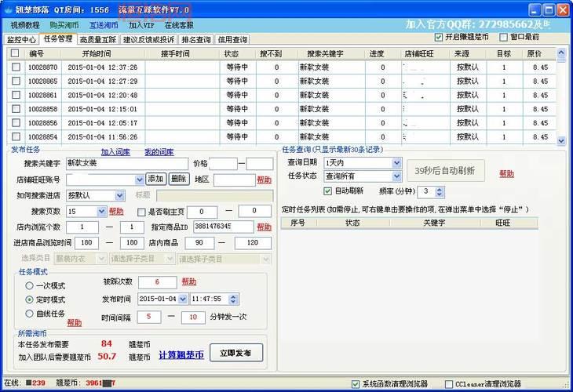
Task: Check the row checkbox for task 10028870
Action: (15, 67)
